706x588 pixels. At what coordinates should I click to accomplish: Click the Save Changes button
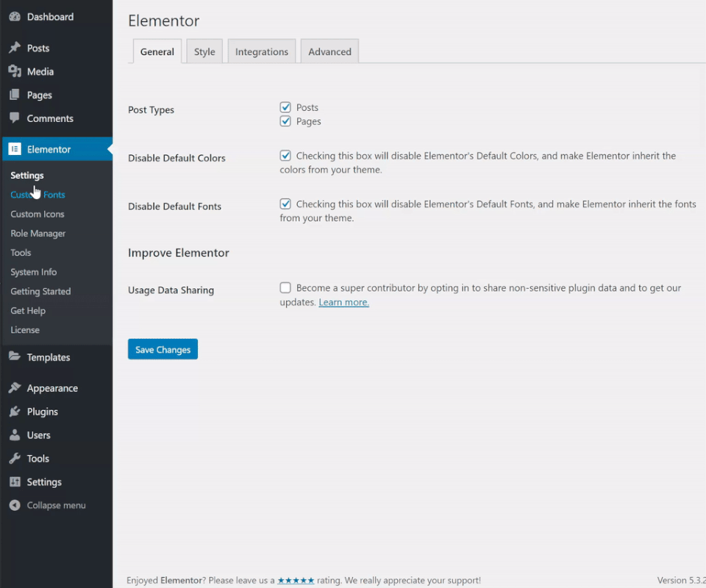click(163, 349)
